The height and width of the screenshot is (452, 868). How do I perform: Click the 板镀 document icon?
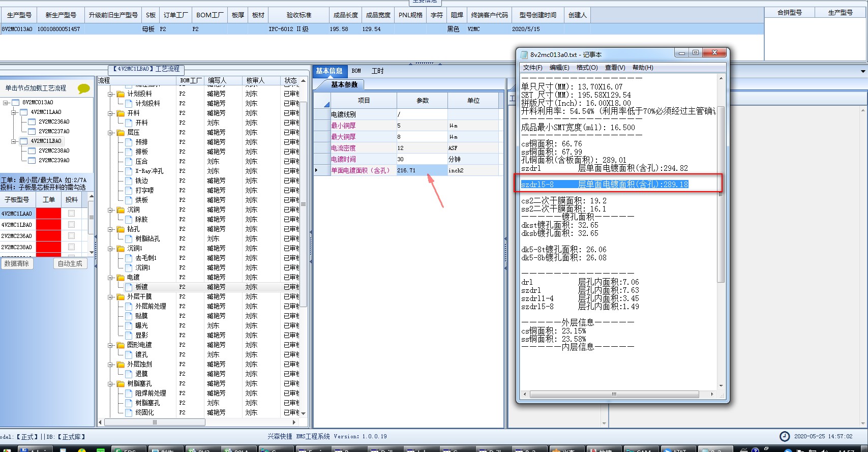[129, 287]
